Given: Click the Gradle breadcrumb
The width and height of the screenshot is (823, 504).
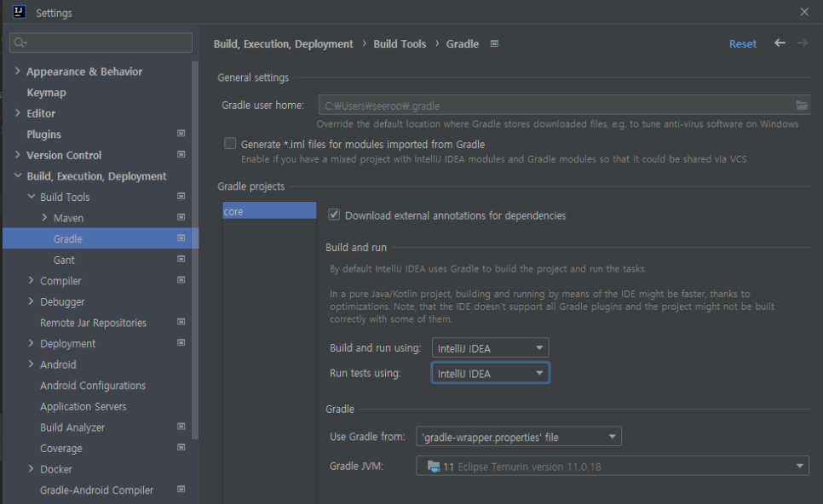Looking at the screenshot, I should (463, 44).
